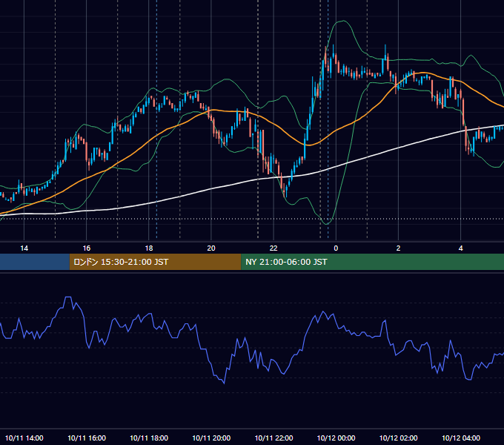Screen dimensions: 504x445
Task: Click the 10/11 14:00 date label
Action: [24, 438]
